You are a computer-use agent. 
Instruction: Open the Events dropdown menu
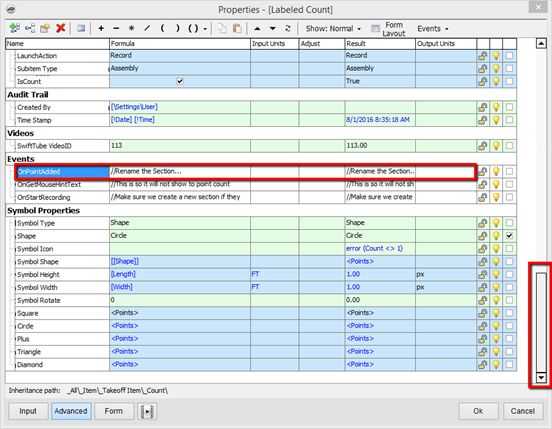tap(433, 29)
